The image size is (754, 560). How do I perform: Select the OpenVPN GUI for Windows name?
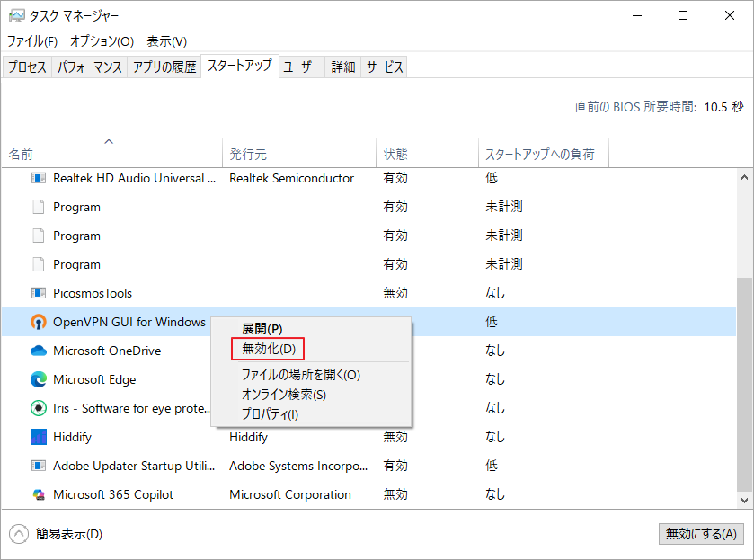click(129, 322)
